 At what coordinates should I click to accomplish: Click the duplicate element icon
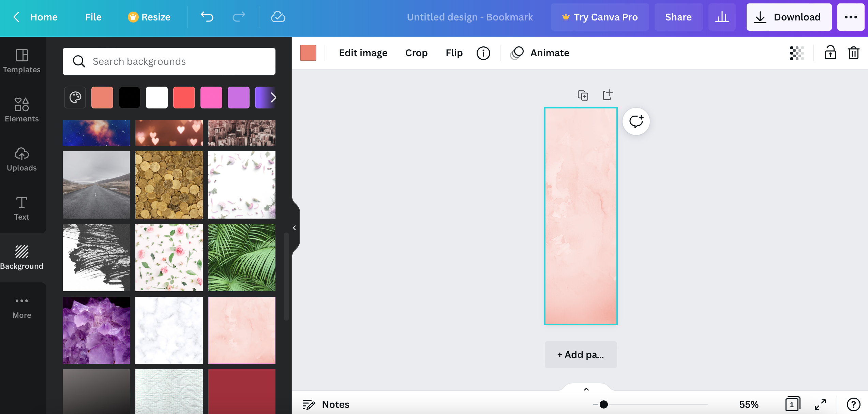tap(583, 95)
